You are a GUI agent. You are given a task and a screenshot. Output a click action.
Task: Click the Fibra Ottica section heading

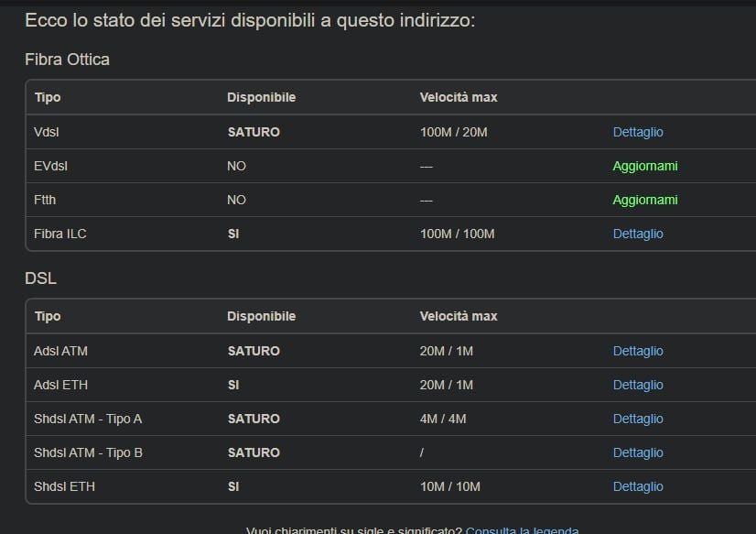point(67,60)
